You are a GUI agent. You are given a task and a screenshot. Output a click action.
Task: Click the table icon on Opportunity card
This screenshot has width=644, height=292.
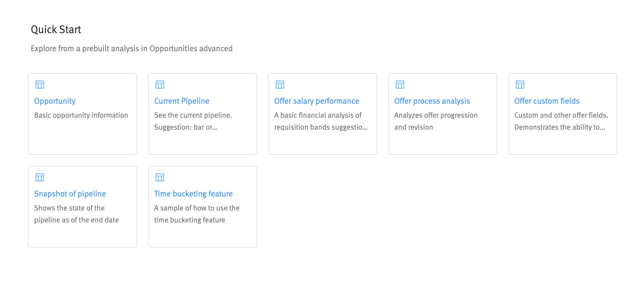pos(40,85)
